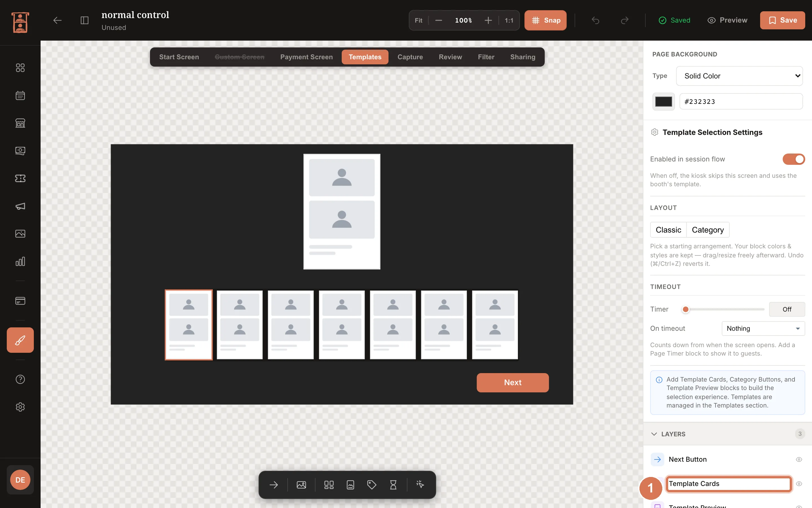This screenshot has height=508, width=812.
Task: Open the dashboard grid icon in sidebar
Action: coord(20,67)
